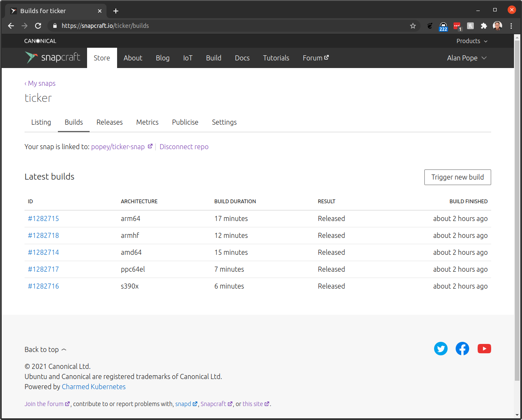Open the Blog navigation item

pos(163,58)
